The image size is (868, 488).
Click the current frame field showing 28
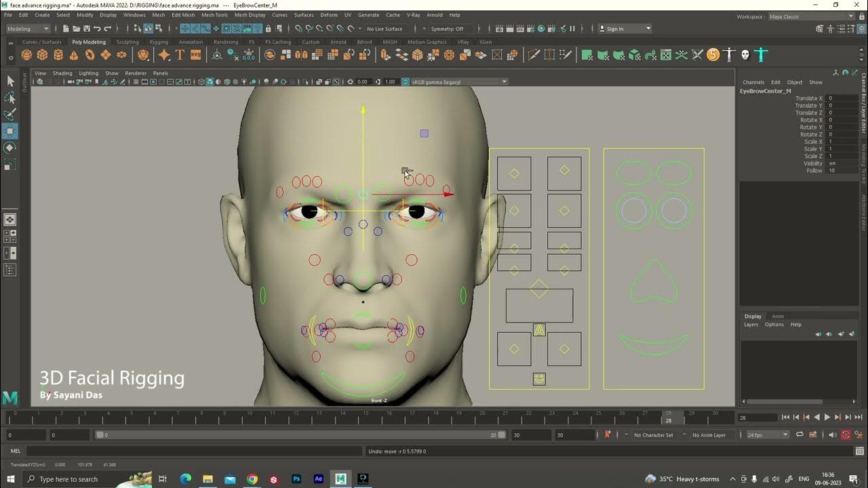click(x=757, y=418)
